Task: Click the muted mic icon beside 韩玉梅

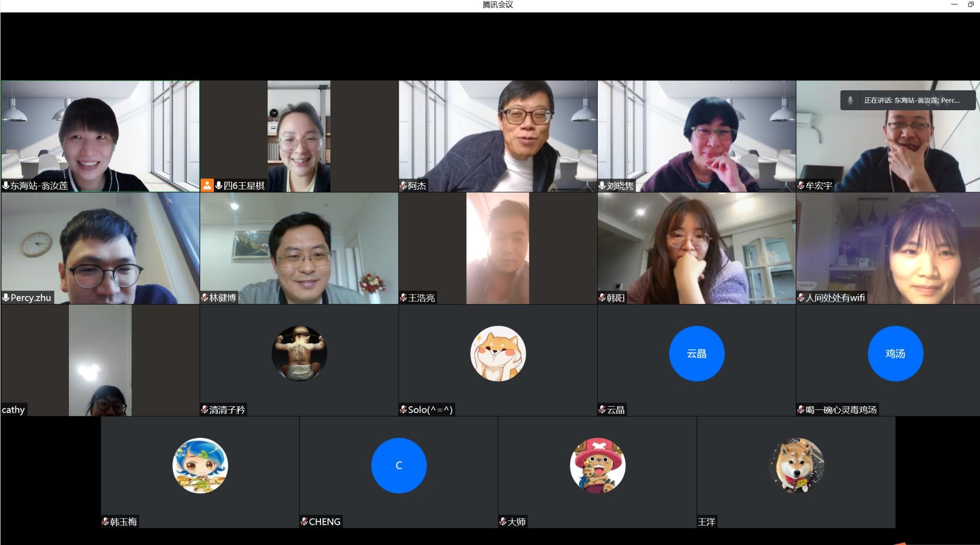Action: (x=105, y=522)
